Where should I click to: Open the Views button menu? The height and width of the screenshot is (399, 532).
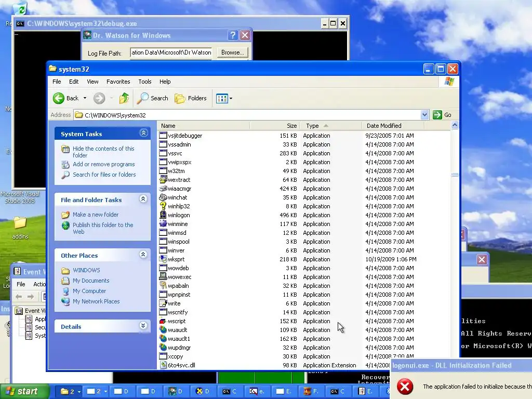[x=224, y=98]
